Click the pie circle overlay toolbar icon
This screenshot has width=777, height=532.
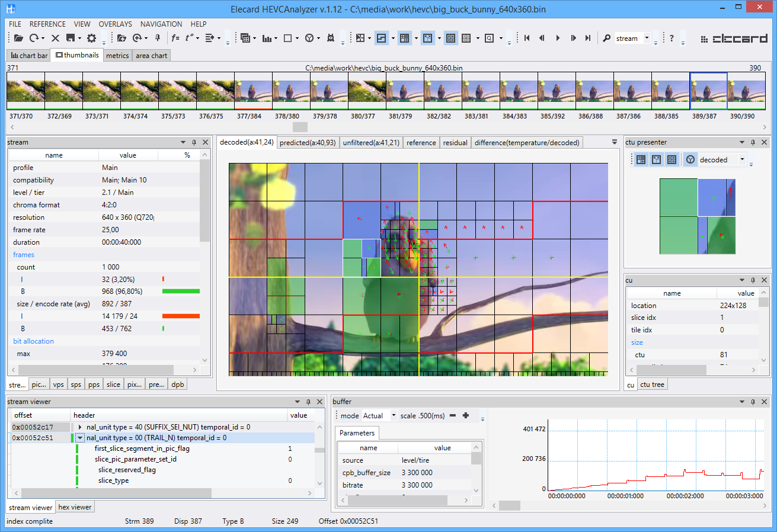coord(309,38)
